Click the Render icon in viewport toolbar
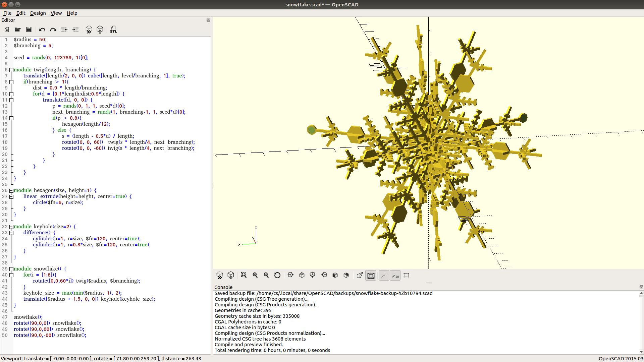The image size is (644, 362). coord(231,275)
